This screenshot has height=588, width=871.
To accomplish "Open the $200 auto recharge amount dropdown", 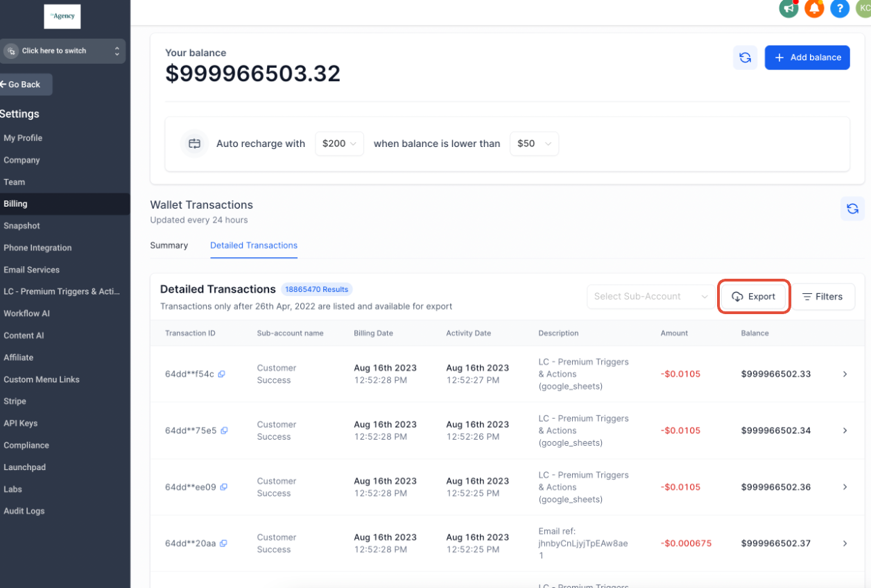I will click(339, 144).
